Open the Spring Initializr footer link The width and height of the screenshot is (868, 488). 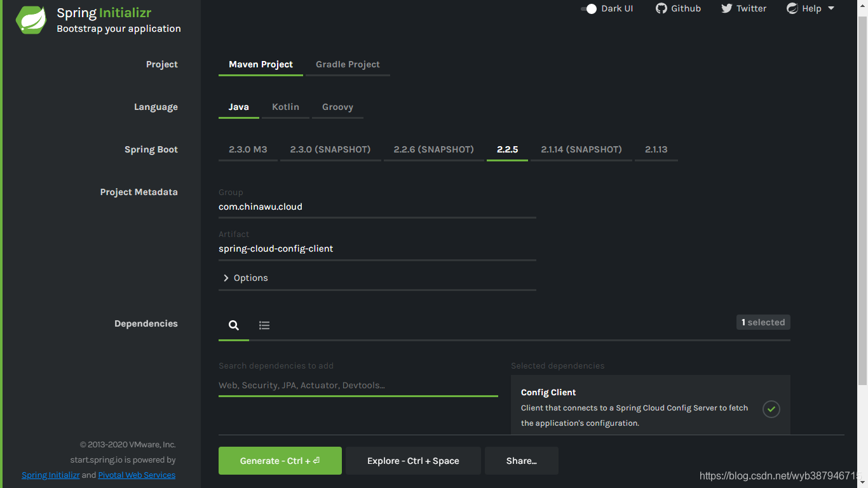pyautogui.click(x=51, y=475)
